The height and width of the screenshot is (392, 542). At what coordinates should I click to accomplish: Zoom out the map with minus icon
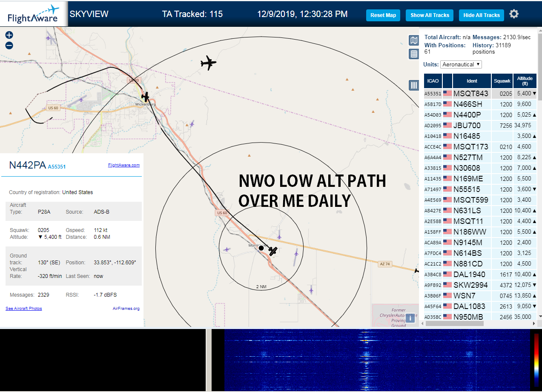(x=9, y=46)
